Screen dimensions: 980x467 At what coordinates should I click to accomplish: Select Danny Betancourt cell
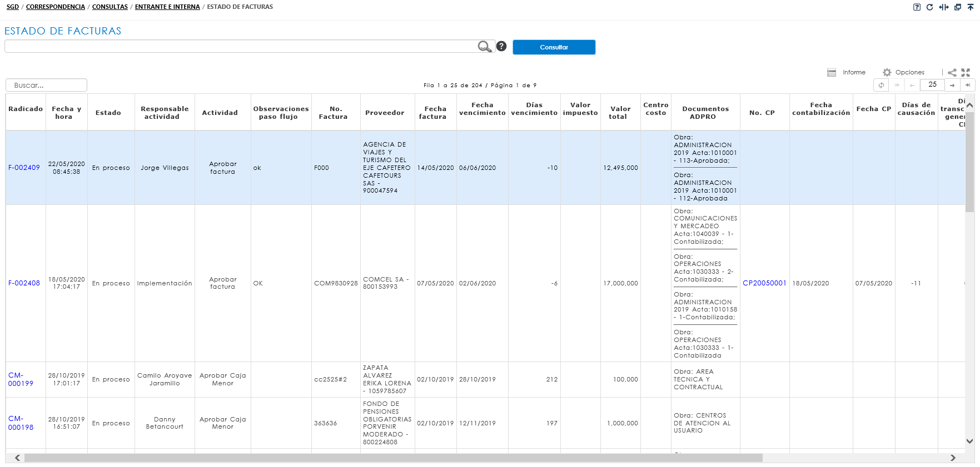pos(165,423)
